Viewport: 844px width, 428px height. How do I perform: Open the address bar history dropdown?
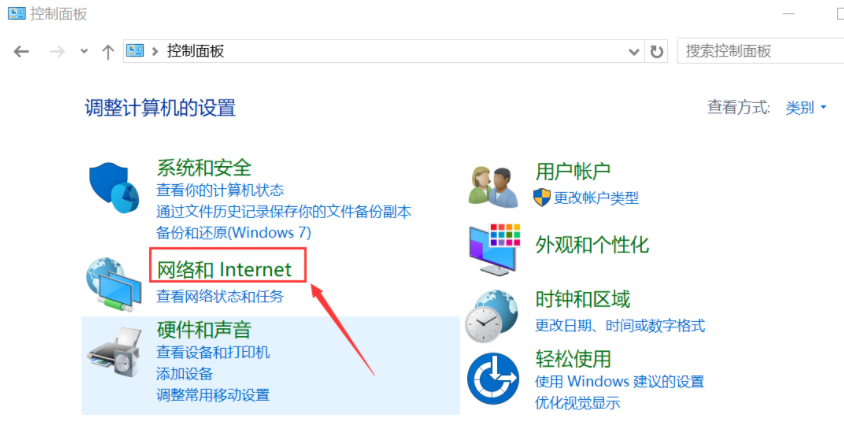click(634, 52)
